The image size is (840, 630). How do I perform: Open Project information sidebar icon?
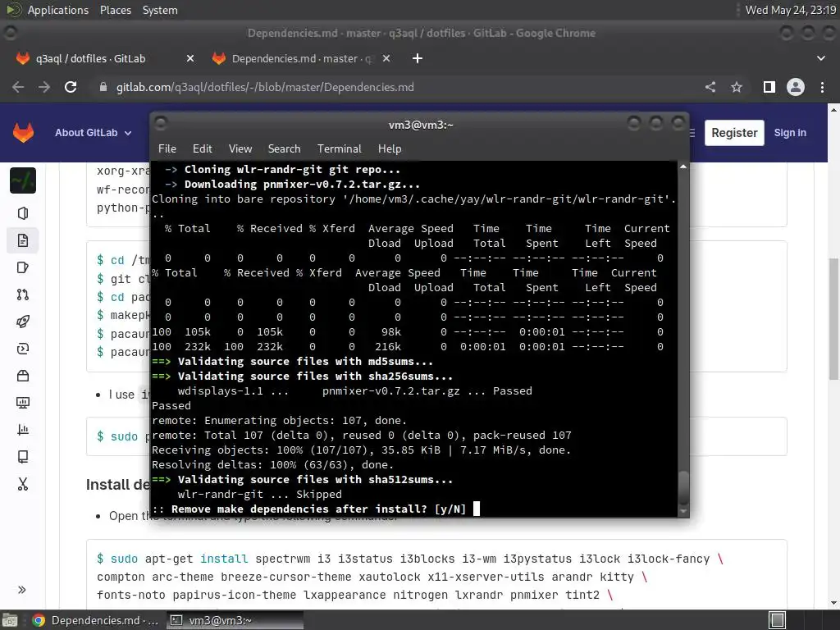(x=23, y=213)
